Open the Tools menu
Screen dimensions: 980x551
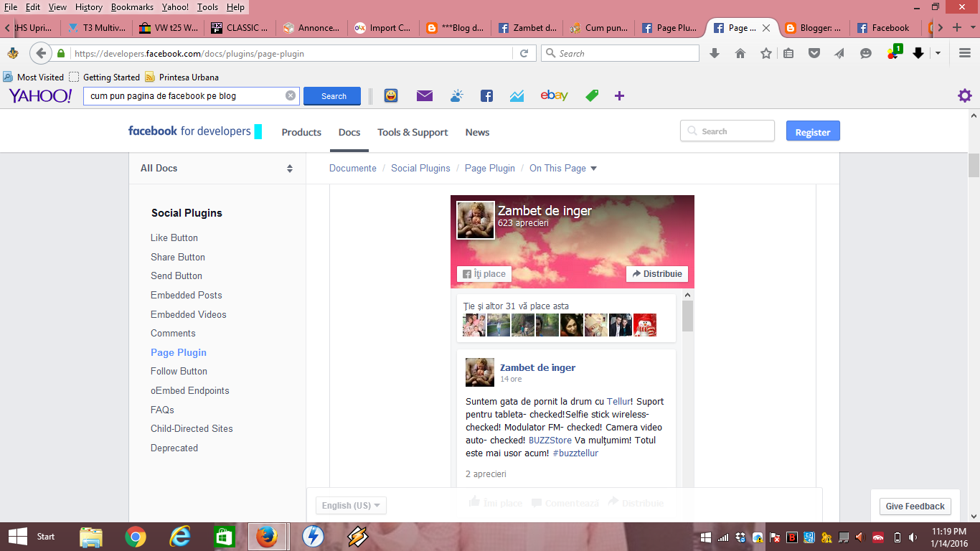coord(208,7)
